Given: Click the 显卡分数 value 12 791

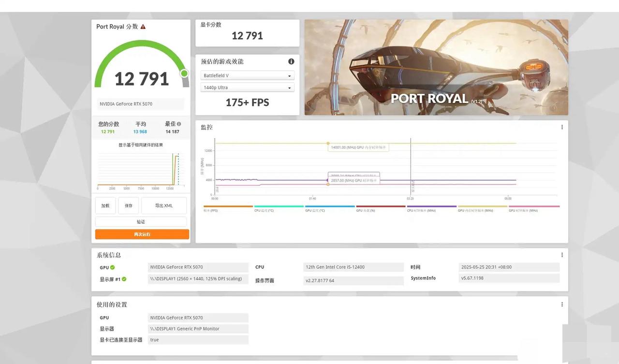Looking at the screenshot, I should (247, 36).
